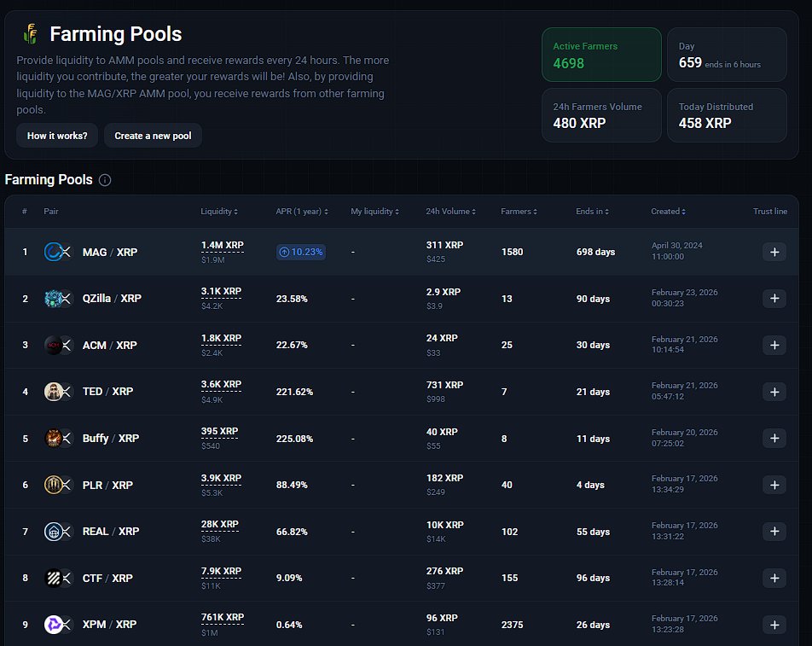Viewport: 812px width, 646px height.
Task: Open the How it works? button
Action: (x=57, y=136)
